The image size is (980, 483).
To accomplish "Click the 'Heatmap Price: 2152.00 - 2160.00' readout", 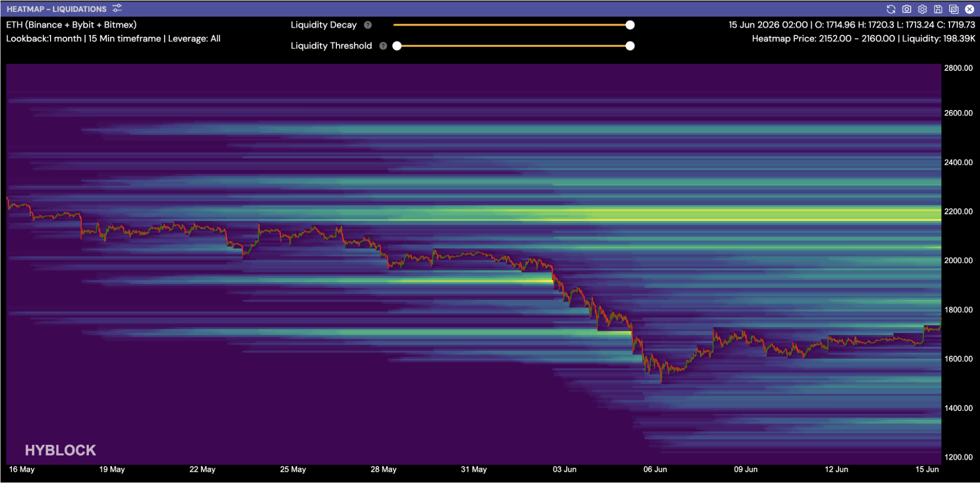I will pos(864,38).
